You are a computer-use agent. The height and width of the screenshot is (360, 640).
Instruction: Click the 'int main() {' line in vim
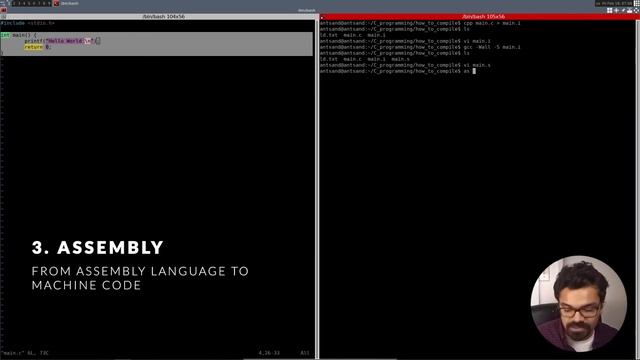coord(18,35)
